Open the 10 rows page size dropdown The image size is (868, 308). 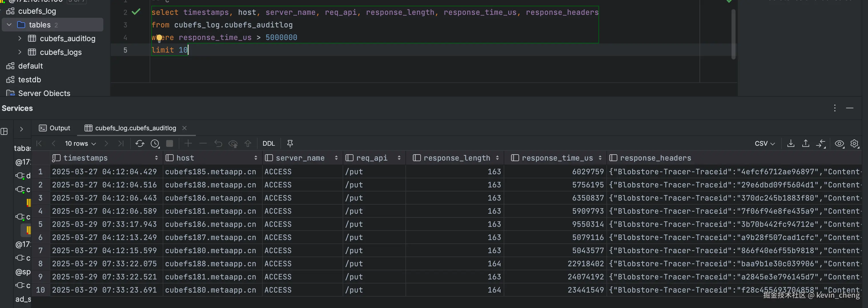(x=80, y=144)
